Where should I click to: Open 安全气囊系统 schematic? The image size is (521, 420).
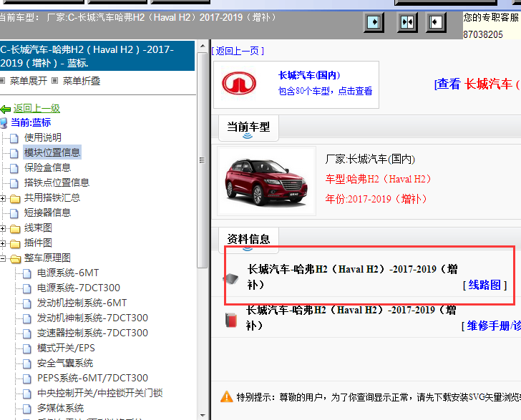point(65,363)
